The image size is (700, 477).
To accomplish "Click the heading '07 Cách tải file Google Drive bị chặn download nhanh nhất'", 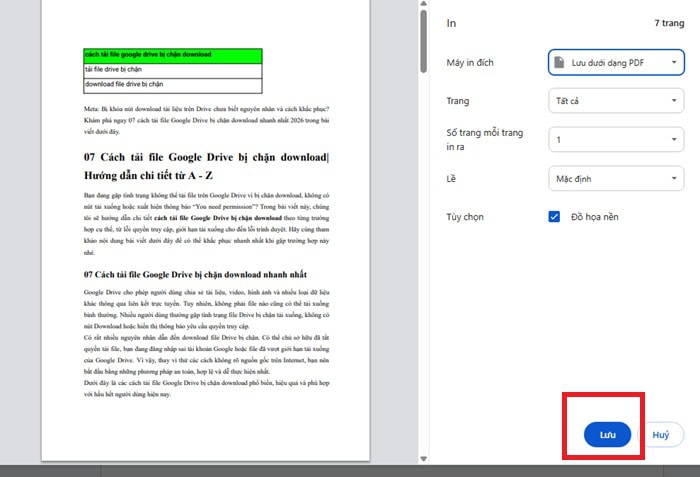I will (x=195, y=274).
